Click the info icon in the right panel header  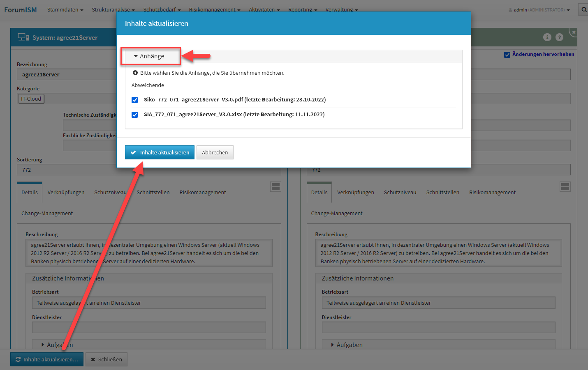click(x=547, y=37)
